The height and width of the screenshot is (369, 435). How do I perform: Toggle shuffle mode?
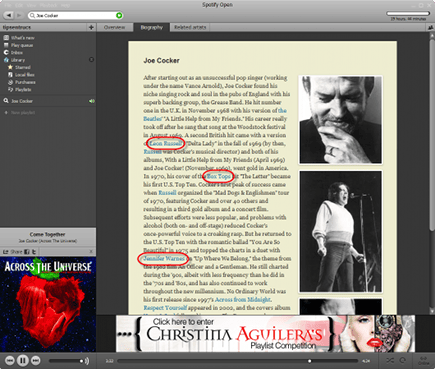click(x=390, y=361)
